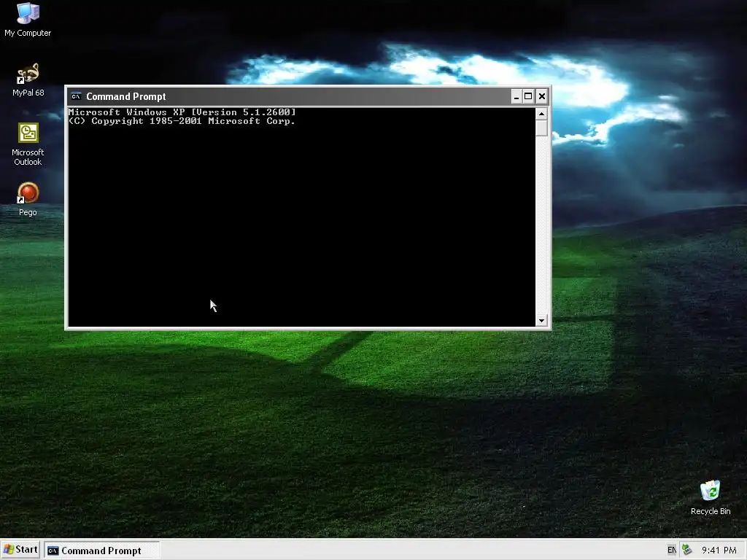Click the Microsoft Windows XP version line
The image size is (747, 560).
[x=182, y=112]
